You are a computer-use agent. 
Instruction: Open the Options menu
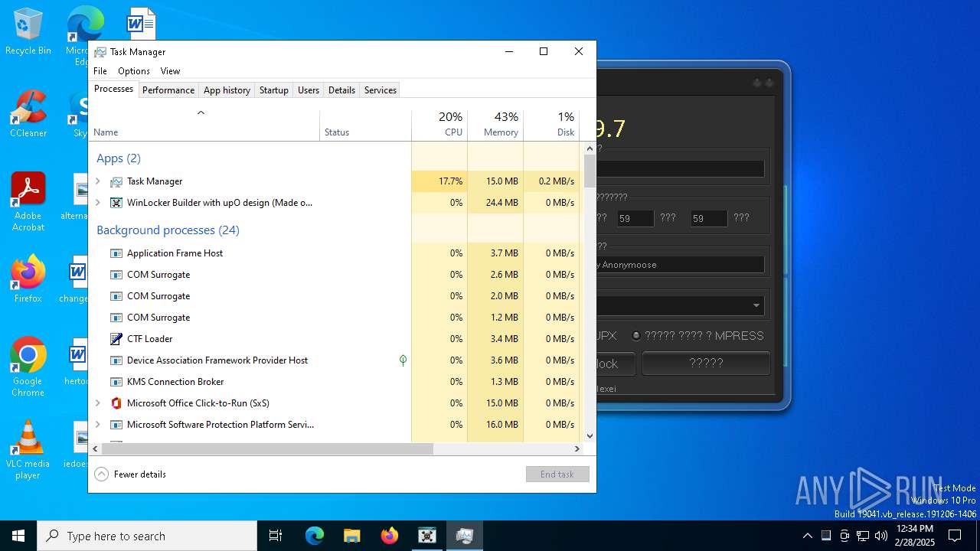[134, 70]
